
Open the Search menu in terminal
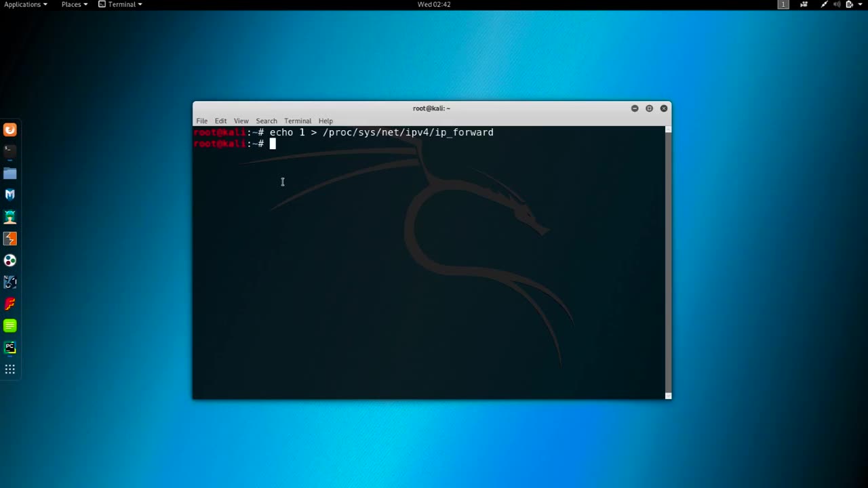pyautogui.click(x=267, y=121)
